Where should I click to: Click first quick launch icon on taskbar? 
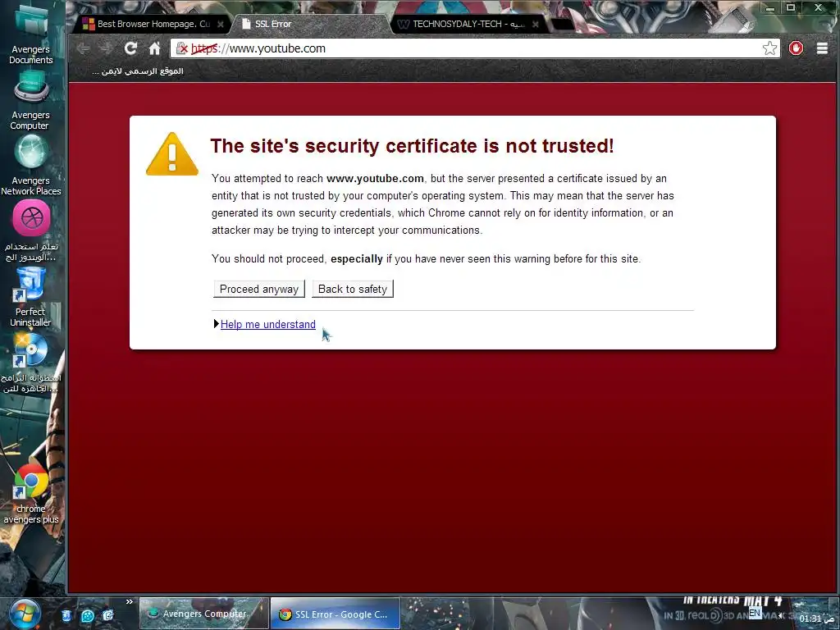tap(66, 615)
